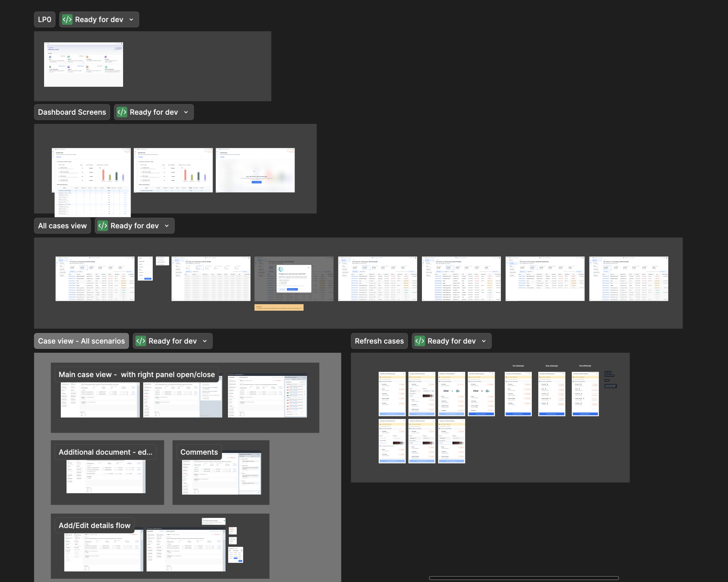728x582 pixels.
Task: Expand the Ready for dev chevron for LP0
Action: click(x=131, y=20)
